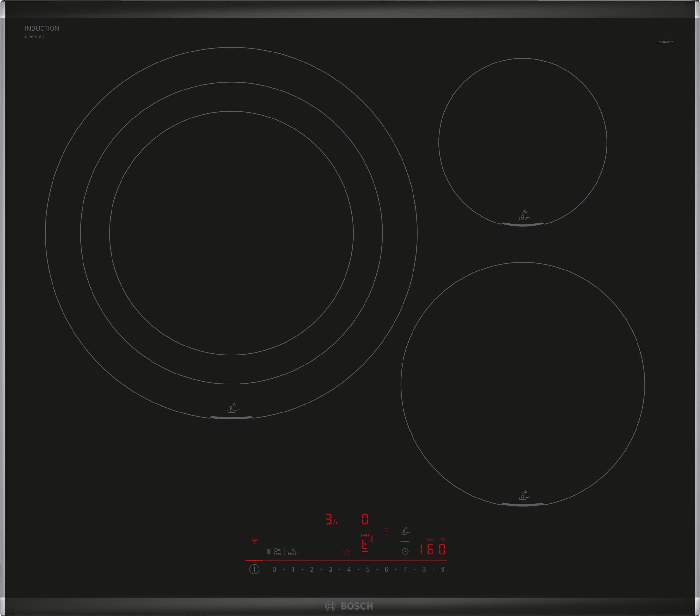Select the Wi-Fi connectivity icon
Screen dimensions: 700x616
pyautogui.click(x=255, y=541)
